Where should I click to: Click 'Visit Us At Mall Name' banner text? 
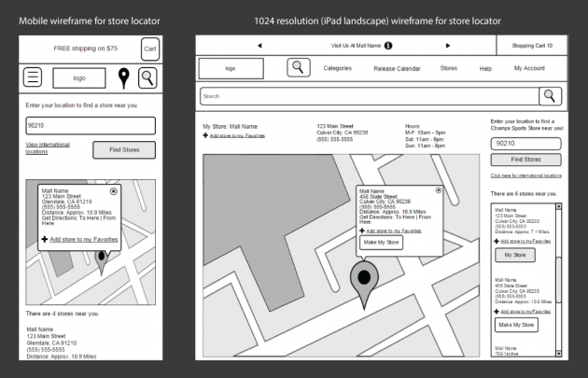click(356, 46)
